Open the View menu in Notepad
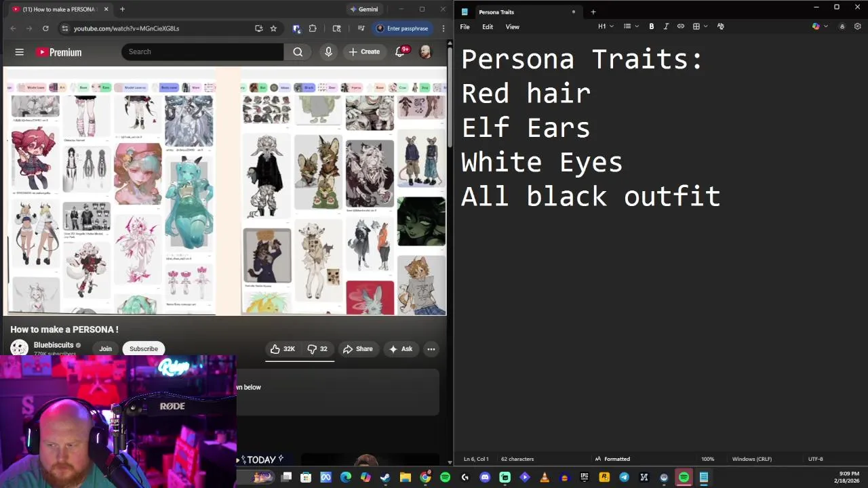 coord(512,26)
